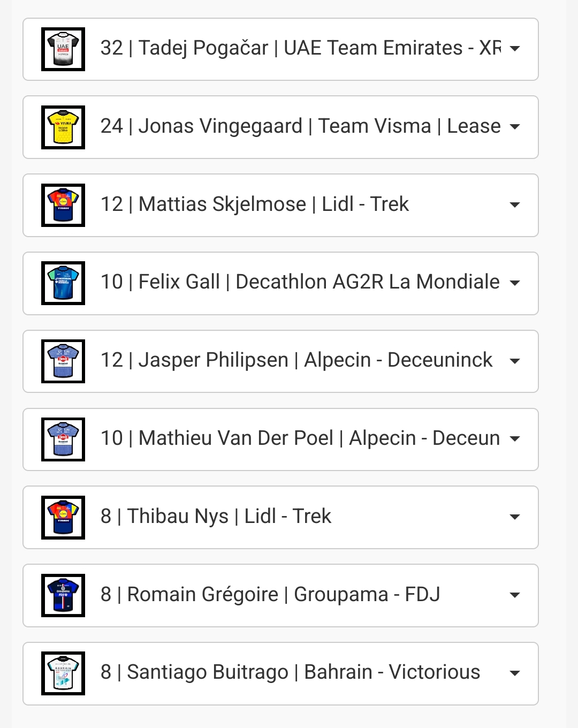Image resolution: width=578 pixels, height=728 pixels.
Task: Click Felix Gall's Decathlon AG2R jersey icon
Action: click(x=63, y=283)
